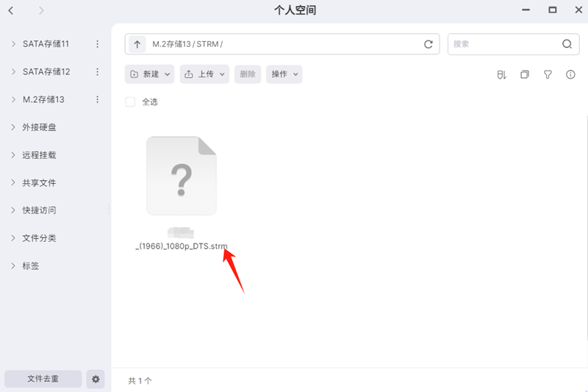This screenshot has width=588, height=392.
Task: Show details with the info icon
Action: click(x=570, y=74)
